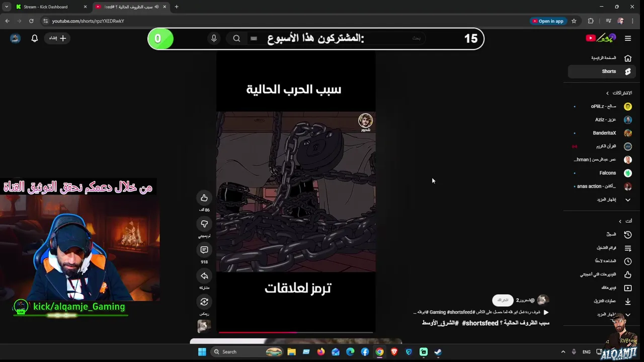Open the tab search dropdown arrow
The width and height of the screenshot is (644, 362).
(6, 7)
